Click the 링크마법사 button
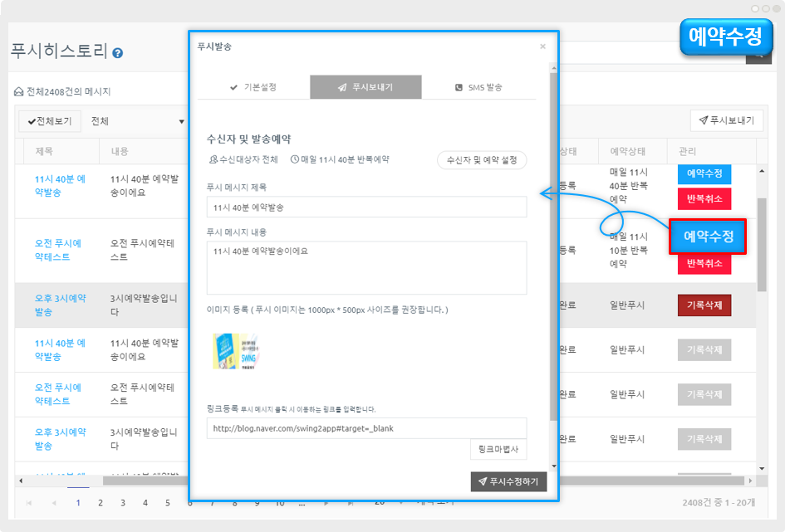This screenshot has height=532, width=785. (x=498, y=449)
